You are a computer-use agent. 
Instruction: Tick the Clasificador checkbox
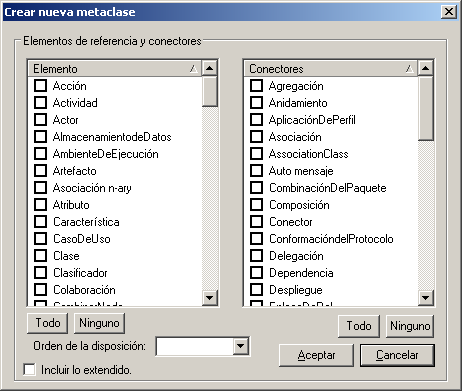(40, 273)
